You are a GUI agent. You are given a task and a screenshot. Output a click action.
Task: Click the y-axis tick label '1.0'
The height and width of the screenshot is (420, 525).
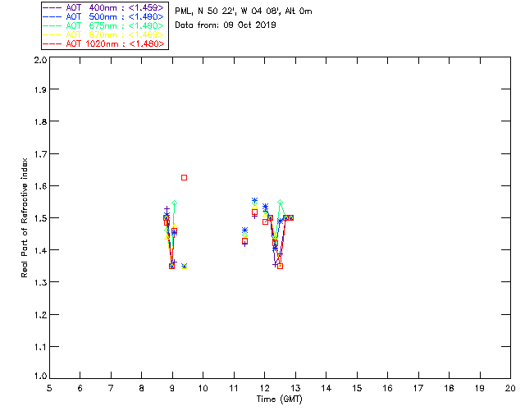click(40, 377)
